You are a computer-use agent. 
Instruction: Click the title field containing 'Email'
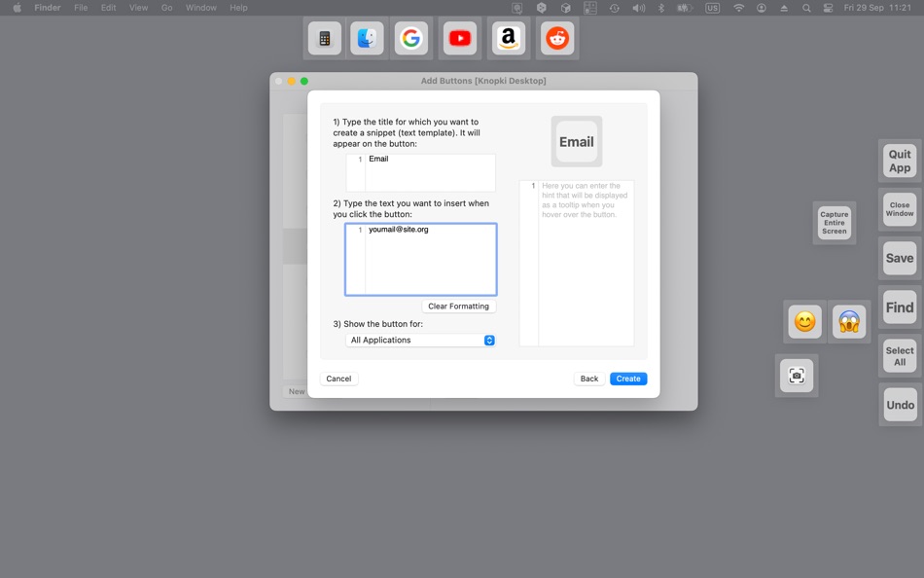(x=421, y=173)
